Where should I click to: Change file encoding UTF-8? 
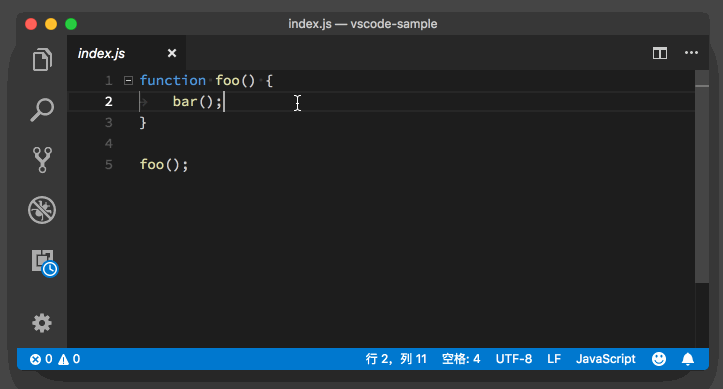click(x=514, y=359)
